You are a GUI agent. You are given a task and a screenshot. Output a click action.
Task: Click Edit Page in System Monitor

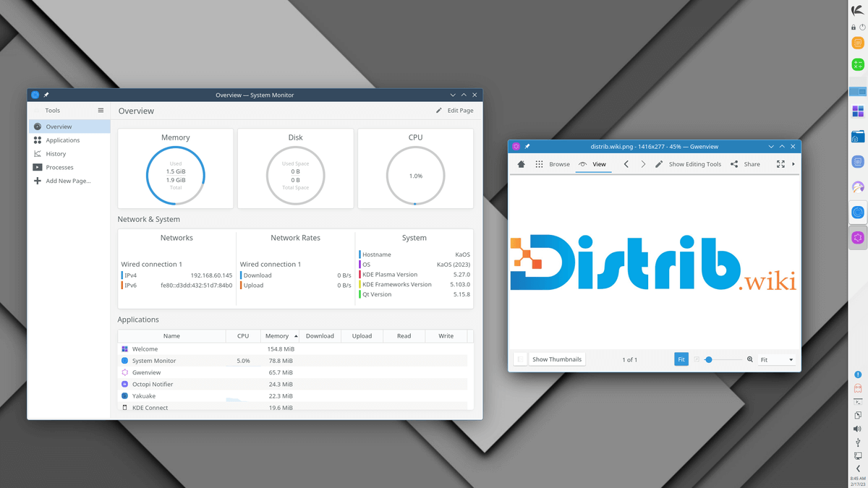click(x=454, y=111)
